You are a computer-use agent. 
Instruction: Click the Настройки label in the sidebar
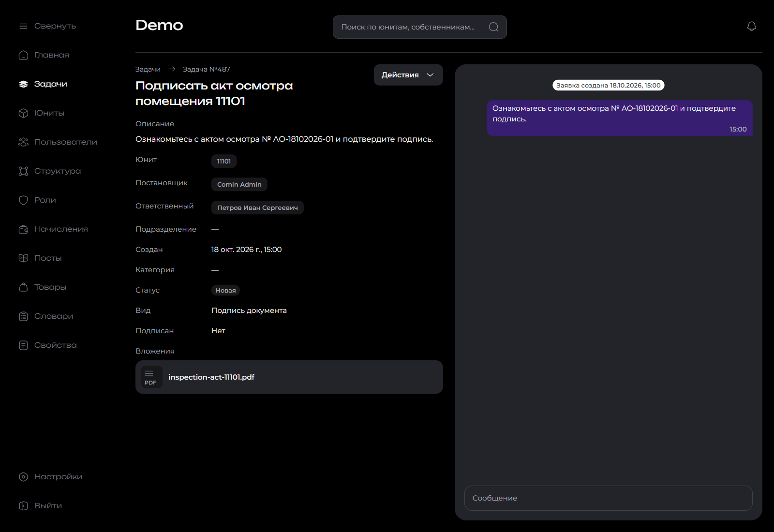point(59,477)
